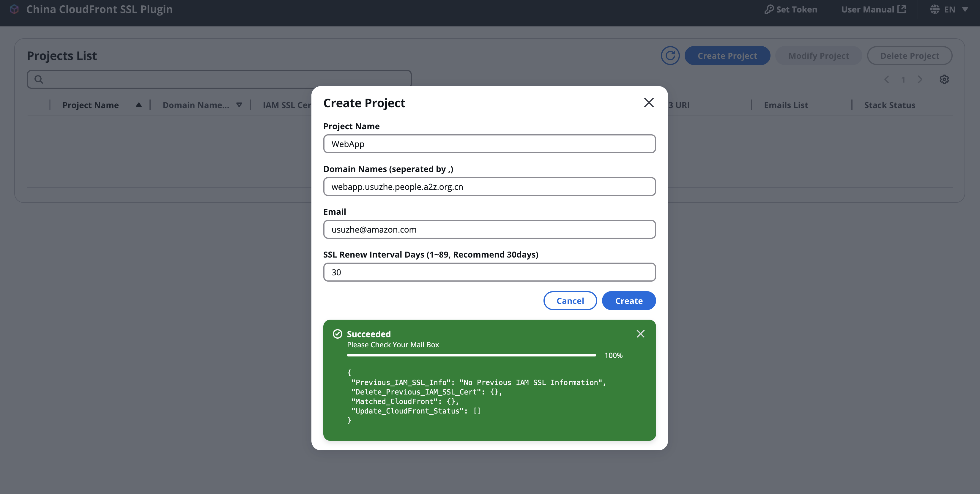Select page number 1
The image size is (980, 494).
tap(903, 80)
